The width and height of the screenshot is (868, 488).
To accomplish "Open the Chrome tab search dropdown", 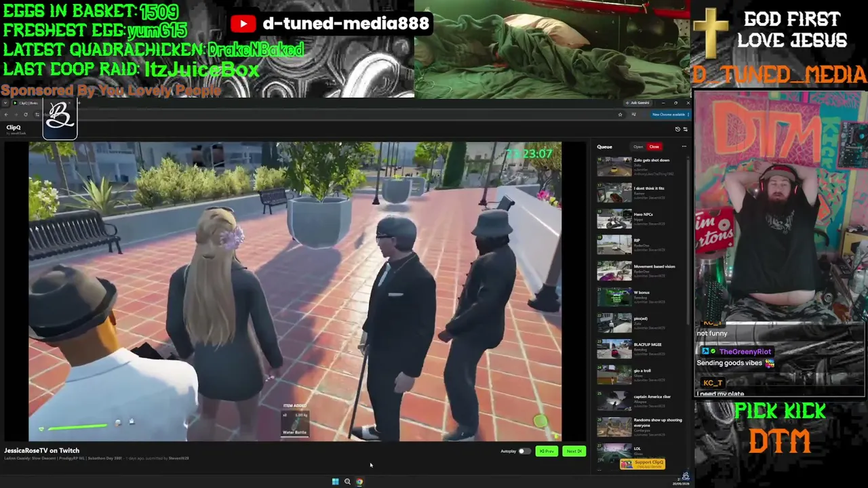I will pos(6,103).
